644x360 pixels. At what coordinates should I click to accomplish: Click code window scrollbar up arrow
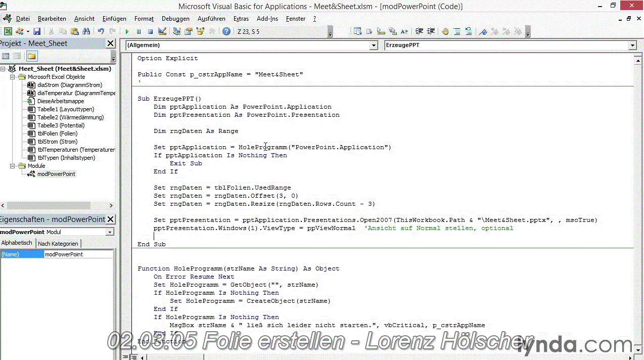tap(638, 61)
